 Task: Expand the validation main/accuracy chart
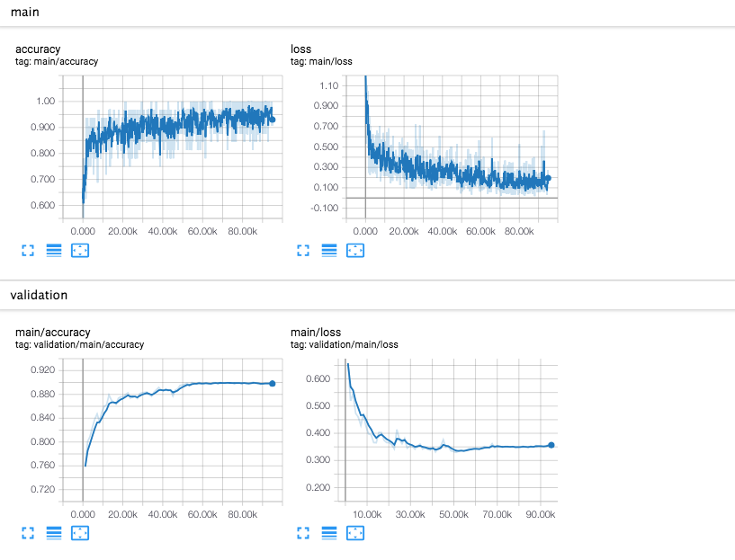point(27,533)
